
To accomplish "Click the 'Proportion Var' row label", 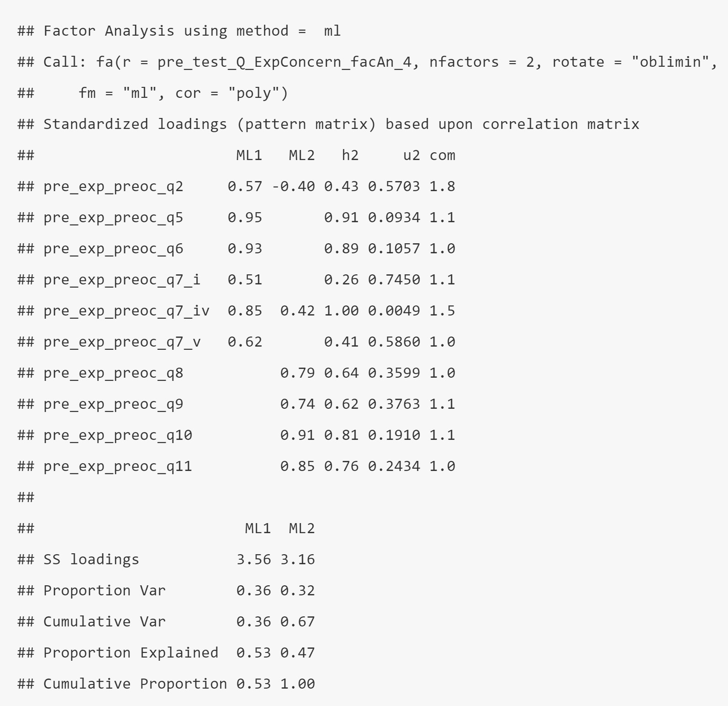I will [105, 591].
